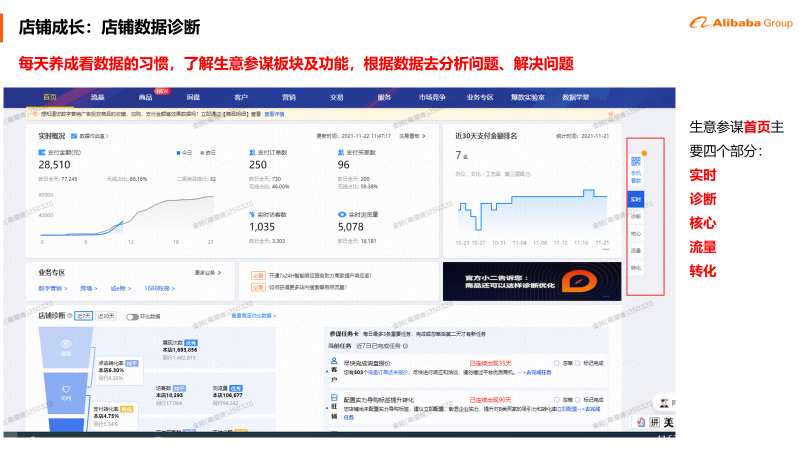
Task: Check 忽略 for 尽快完成询盘报价 task
Action: pos(557,363)
